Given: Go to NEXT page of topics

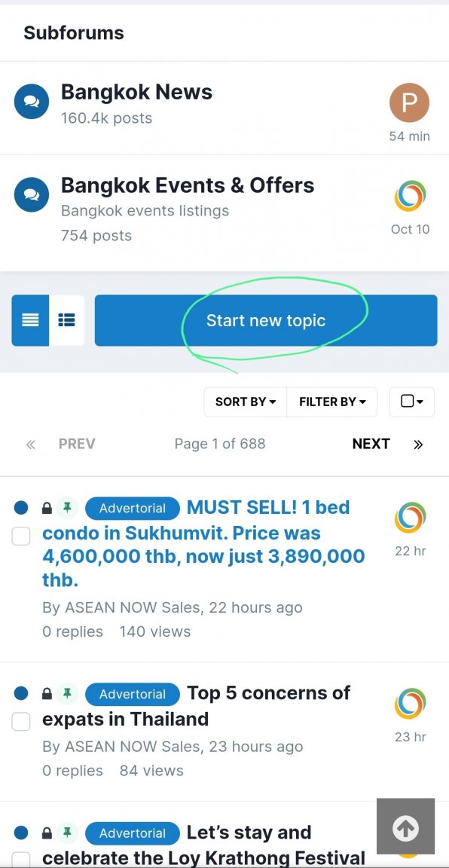Looking at the screenshot, I should pyautogui.click(x=371, y=444).
